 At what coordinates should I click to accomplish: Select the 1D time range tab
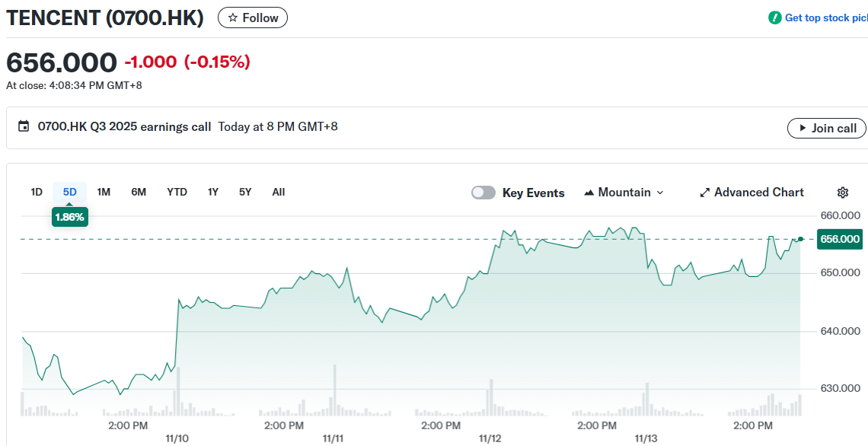pos(37,192)
